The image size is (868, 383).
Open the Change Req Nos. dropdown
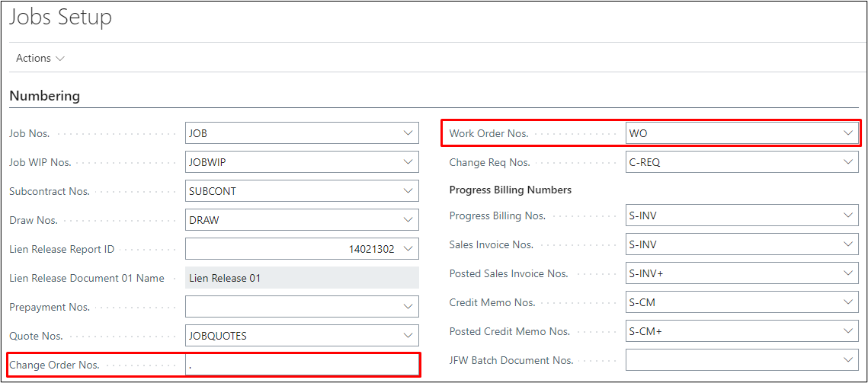click(848, 162)
